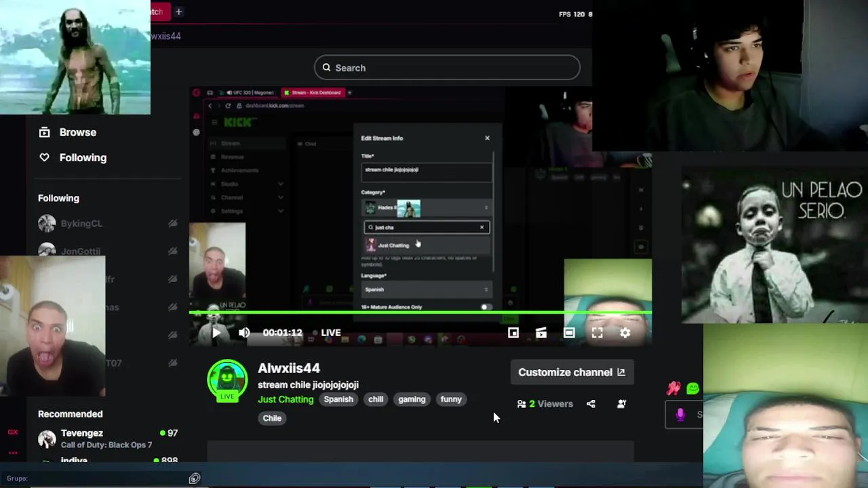Click the chill tag
Screen dimensions: 868x488
(376, 399)
